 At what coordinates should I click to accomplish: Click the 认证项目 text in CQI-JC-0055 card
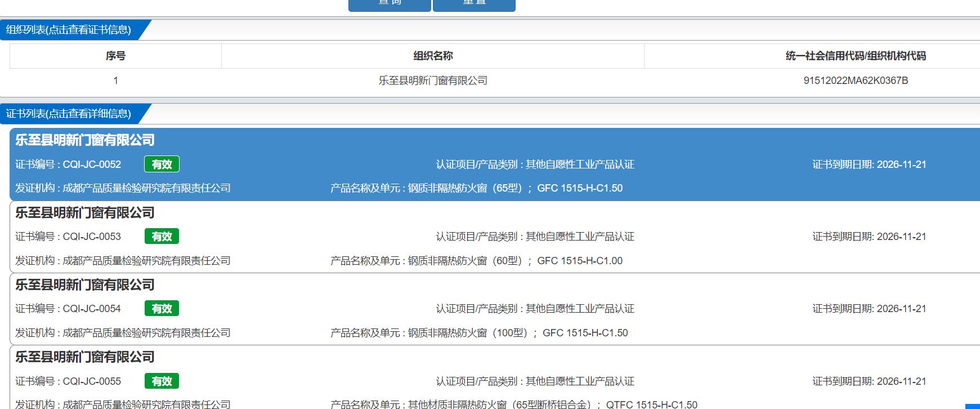535,381
